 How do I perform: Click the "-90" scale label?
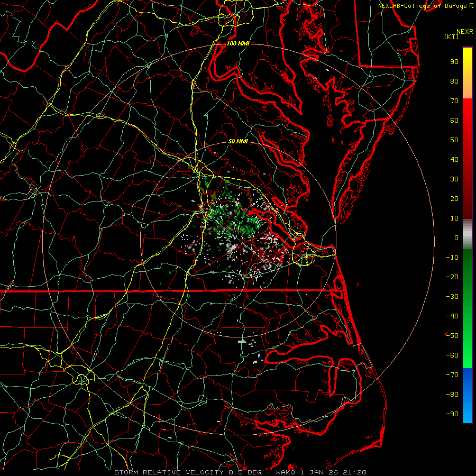[452, 414]
